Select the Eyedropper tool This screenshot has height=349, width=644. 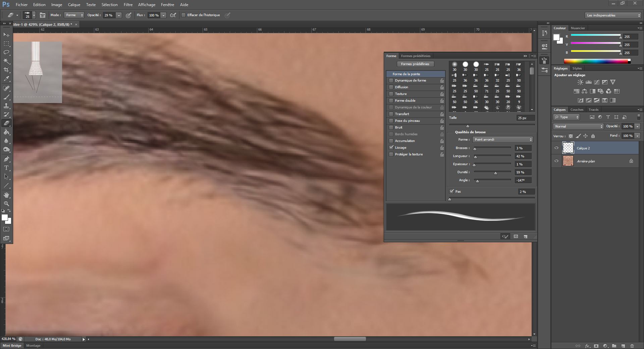pos(6,79)
